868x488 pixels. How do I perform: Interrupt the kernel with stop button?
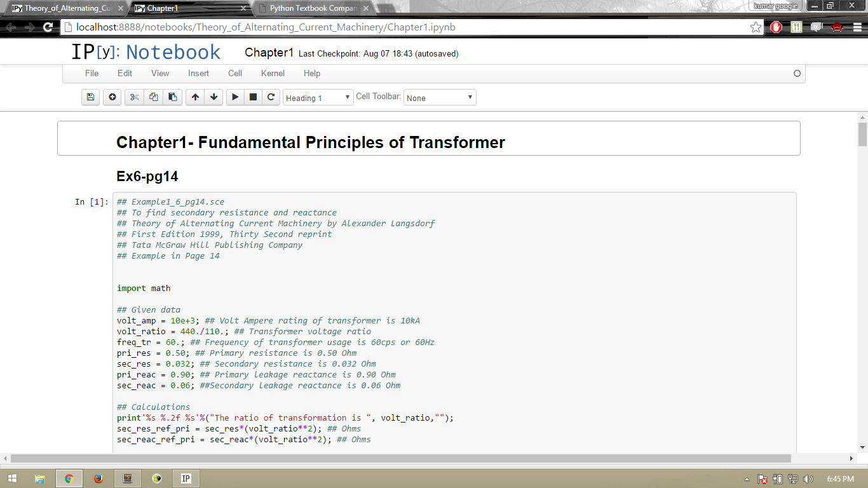[x=253, y=97]
